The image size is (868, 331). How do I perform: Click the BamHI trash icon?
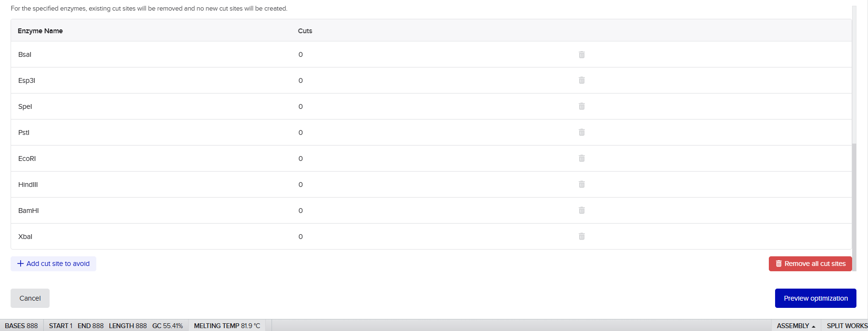pyautogui.click(x=582, y=211)
